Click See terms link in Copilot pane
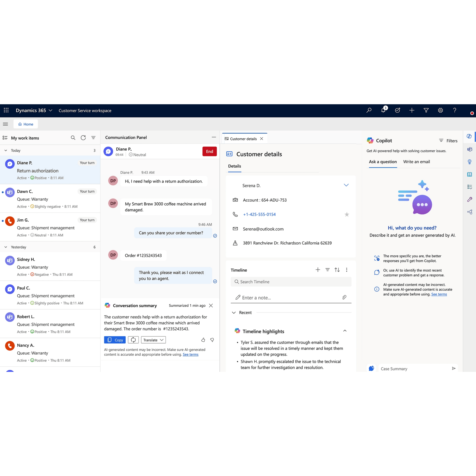Screen dimensions: 476x476 (x=439, y=294)
